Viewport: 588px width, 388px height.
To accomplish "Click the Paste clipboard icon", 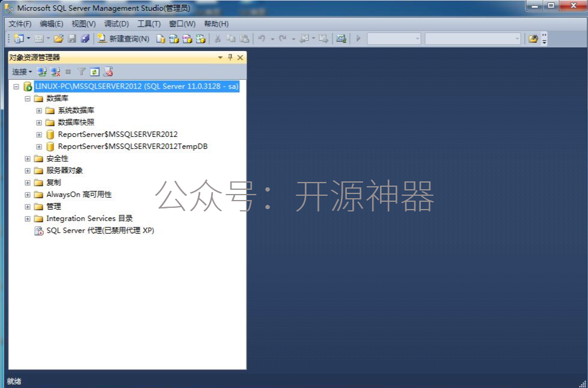I will 245,38.
